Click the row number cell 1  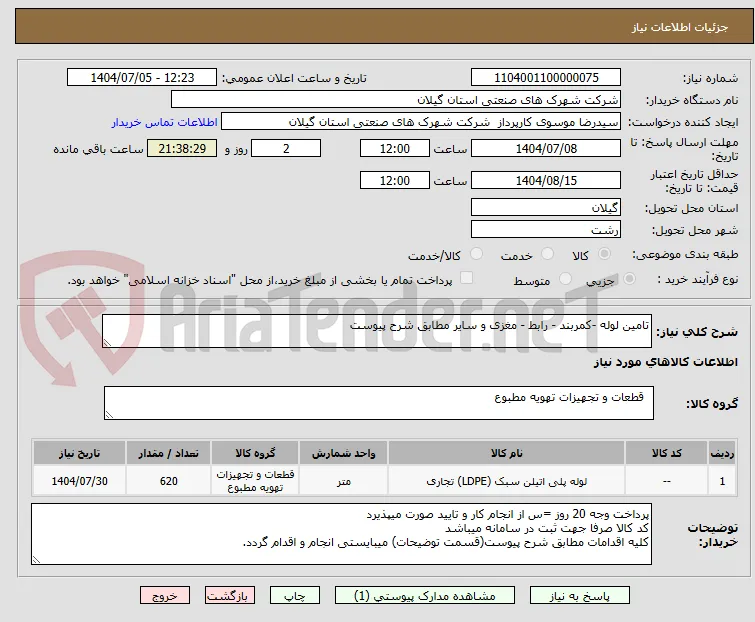tap(722, 480)
